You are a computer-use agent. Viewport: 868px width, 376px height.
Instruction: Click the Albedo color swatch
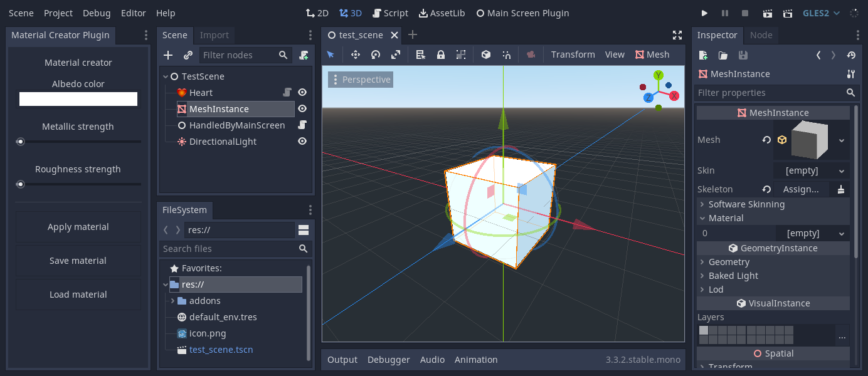(x=78, y=98)
